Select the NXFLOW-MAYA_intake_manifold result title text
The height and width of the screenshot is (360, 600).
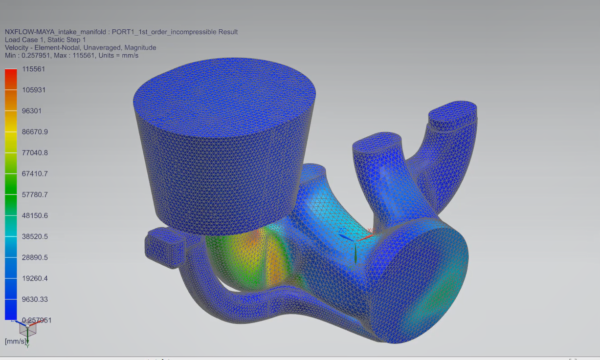pos(121,32)
